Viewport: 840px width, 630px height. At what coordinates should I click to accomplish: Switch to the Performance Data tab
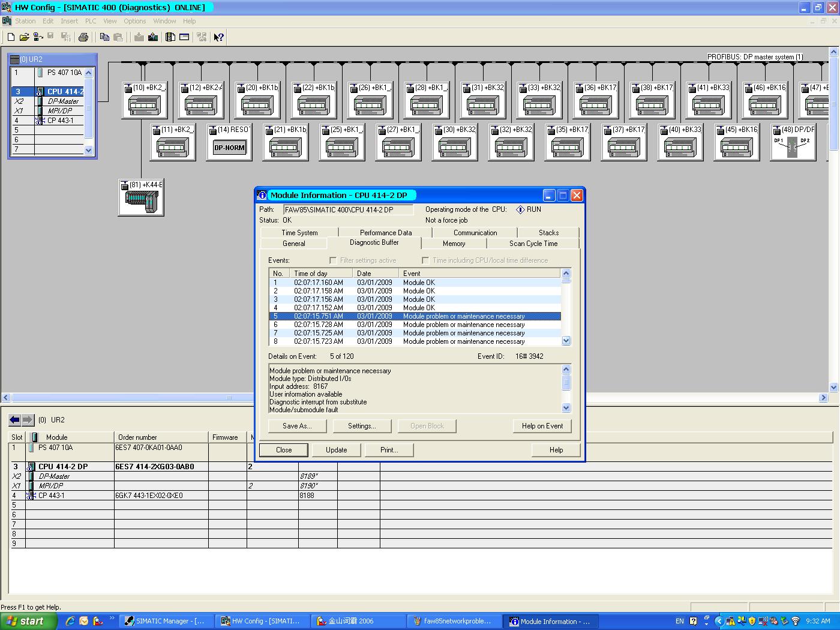pyautogui.click(x=386, y=233)
